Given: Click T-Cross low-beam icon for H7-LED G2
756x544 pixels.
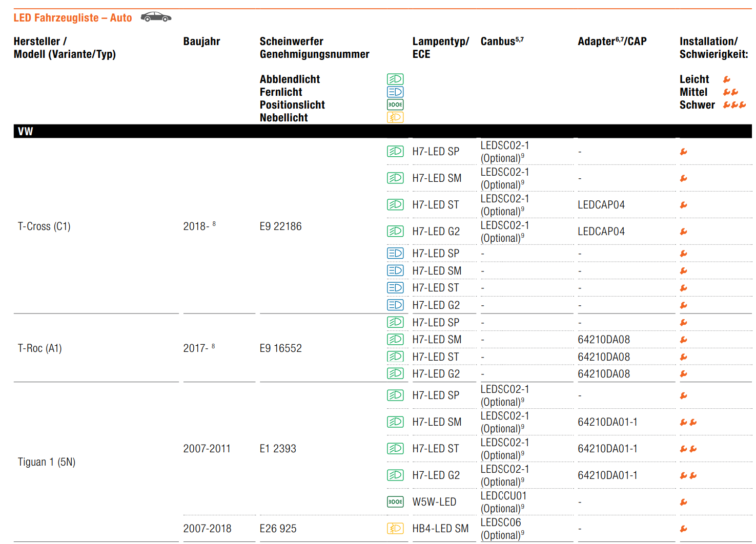Looking at the screenshot, I should 395,231.
